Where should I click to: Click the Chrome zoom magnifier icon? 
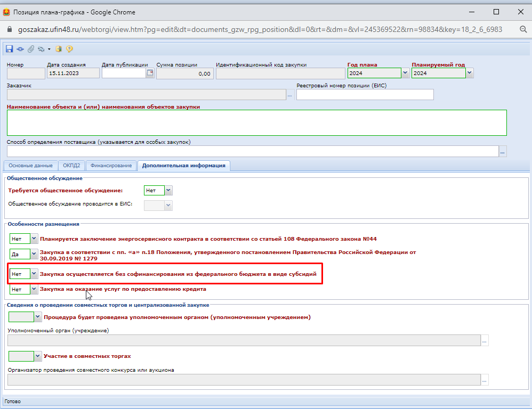523,30
